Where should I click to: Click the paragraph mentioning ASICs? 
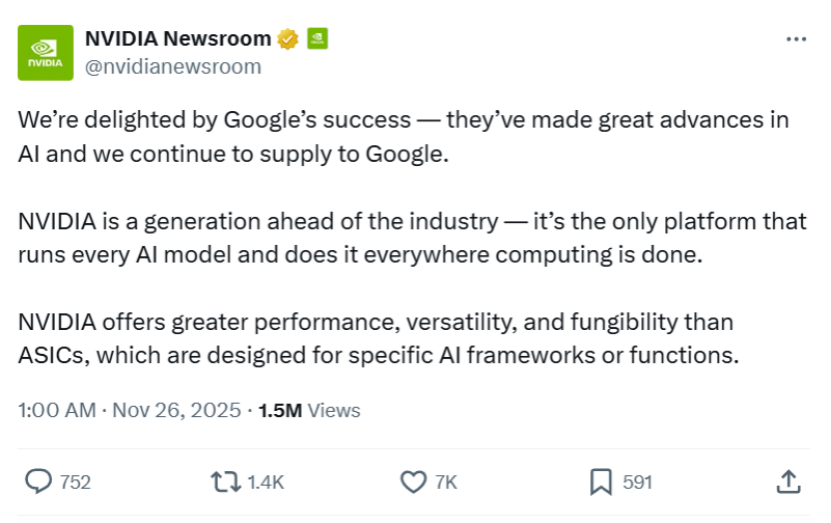pyautogui.click(x=380, y=339)
